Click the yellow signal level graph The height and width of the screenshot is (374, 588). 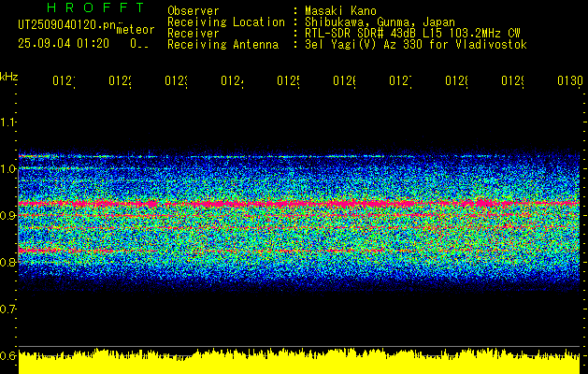click(299, 362)
